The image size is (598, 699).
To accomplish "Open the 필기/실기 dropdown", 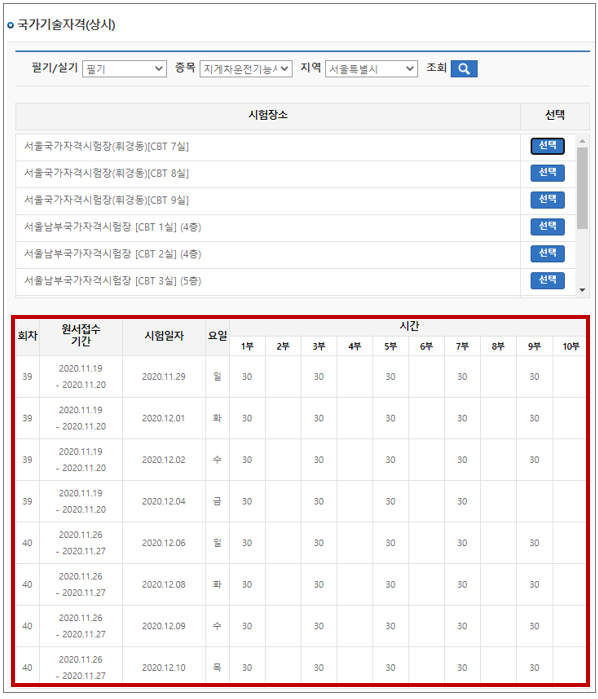I will point(124,69).
